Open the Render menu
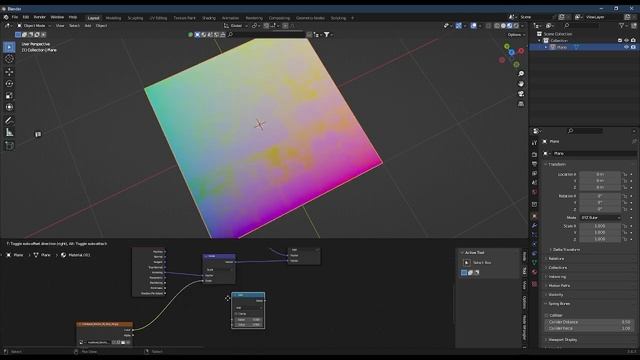 [x=40, y=17]
